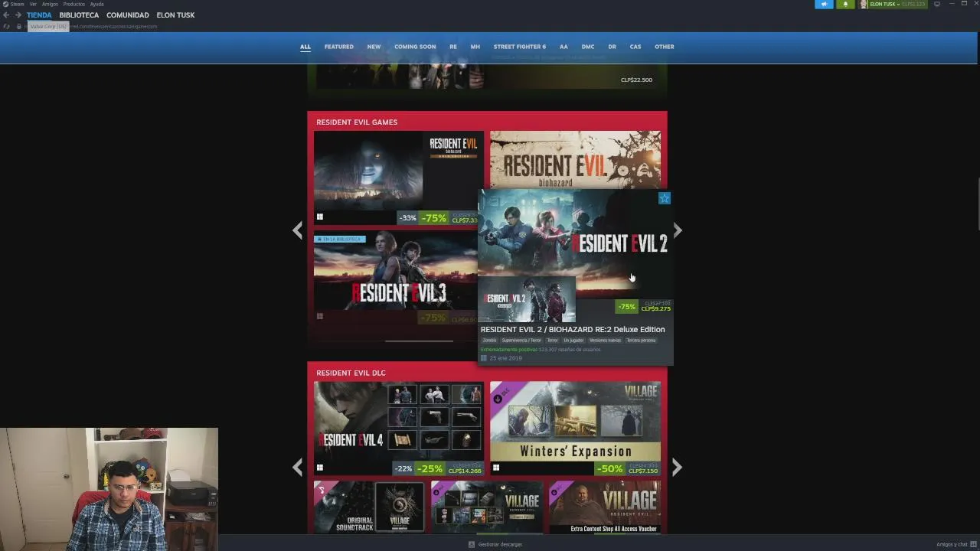
Task: Go back with the Steam back arrow
Action: [x=6, y=15]
